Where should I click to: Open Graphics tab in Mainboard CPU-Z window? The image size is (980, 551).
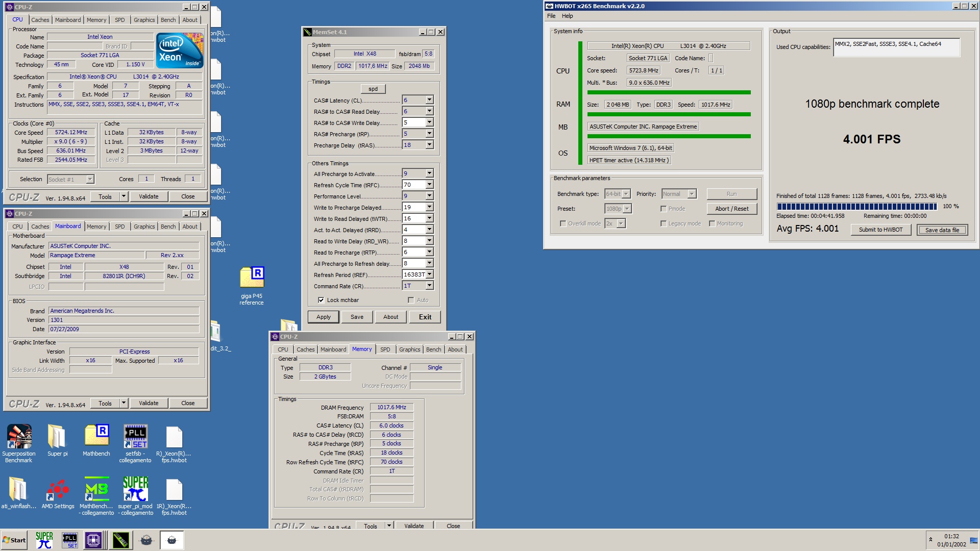pos(144,227)
